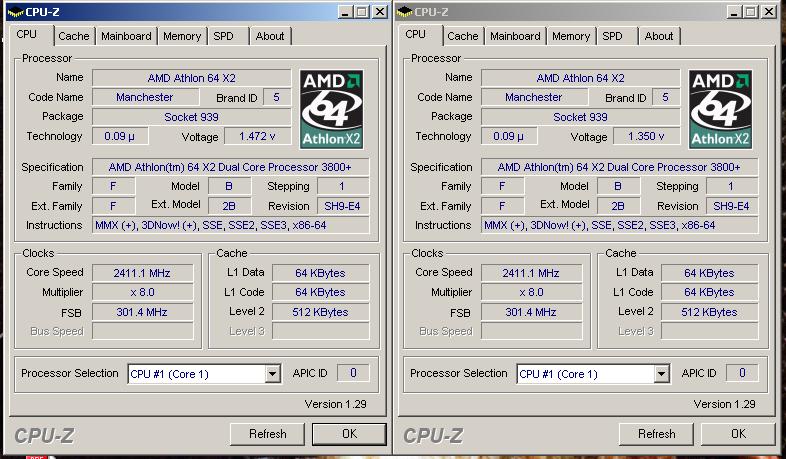Click Revision SH9-E4 in right window
Image resolution: width=786 pixels, height=459 pixels.
click(732, 206)
